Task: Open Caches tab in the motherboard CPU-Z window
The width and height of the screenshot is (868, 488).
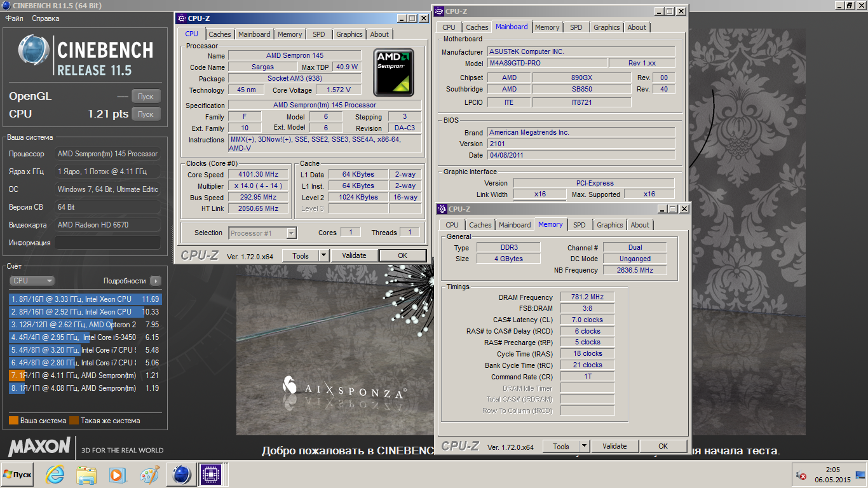Action: point(477,27)
